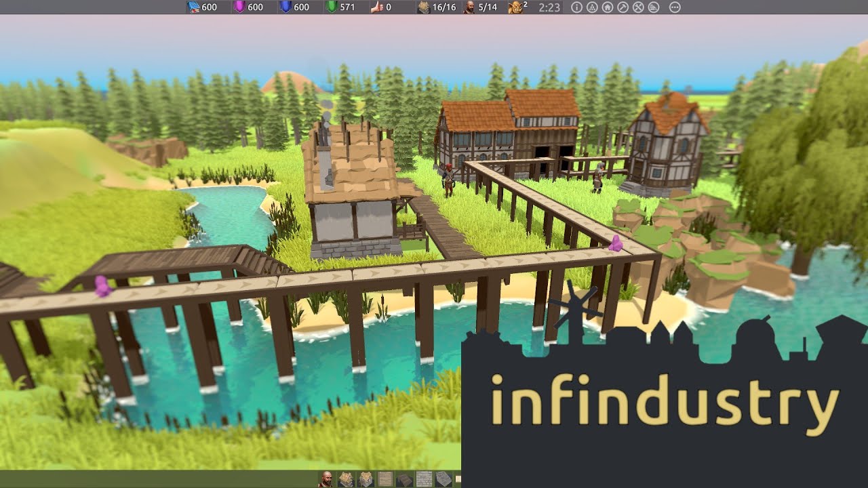This screenshot has height=488, width=868.
Task: Select the grey stone slab tile
Action: click(443, 479)
